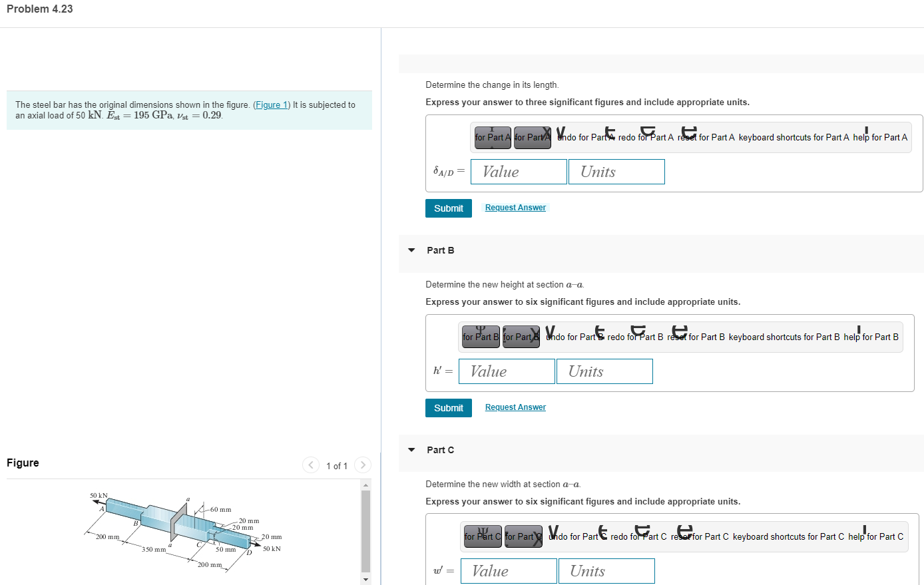Go to the previous figure
Image resolution: width=924 pixels, height=585 pixels.
point(311,465)
